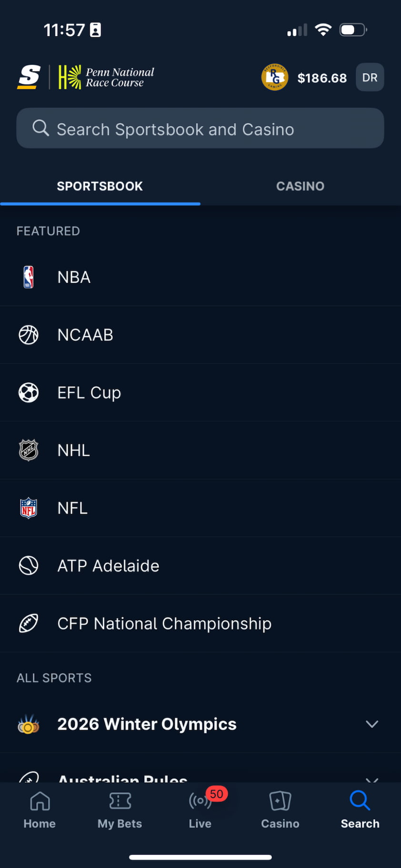401x868 pixels.
Task: Tap the NFL shield icon
Action: point(29,508)
